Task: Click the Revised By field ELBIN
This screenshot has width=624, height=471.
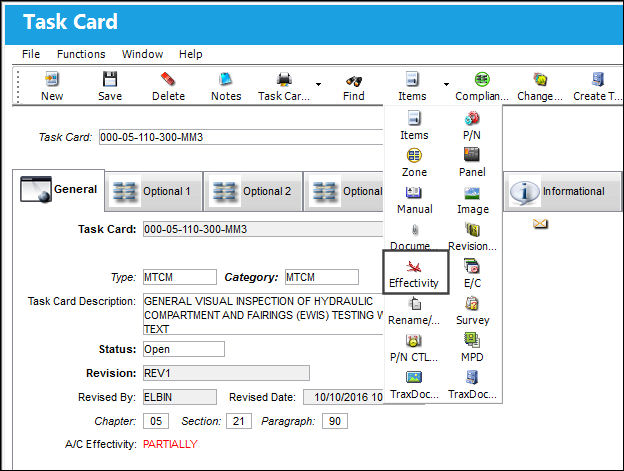Action: click(x=180, y=397)
